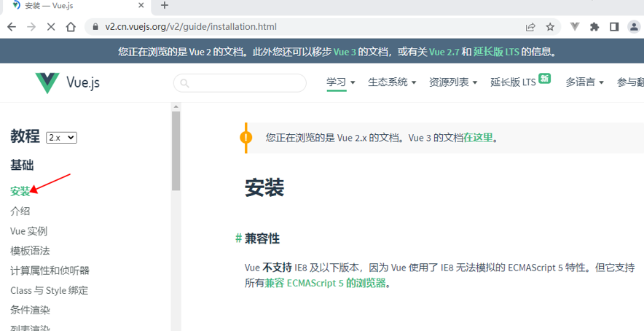Click the Vue 2.7 link in banner
The height and width of the screenshot is (331, 644).
pyautogui.click(x=444, y=52)
